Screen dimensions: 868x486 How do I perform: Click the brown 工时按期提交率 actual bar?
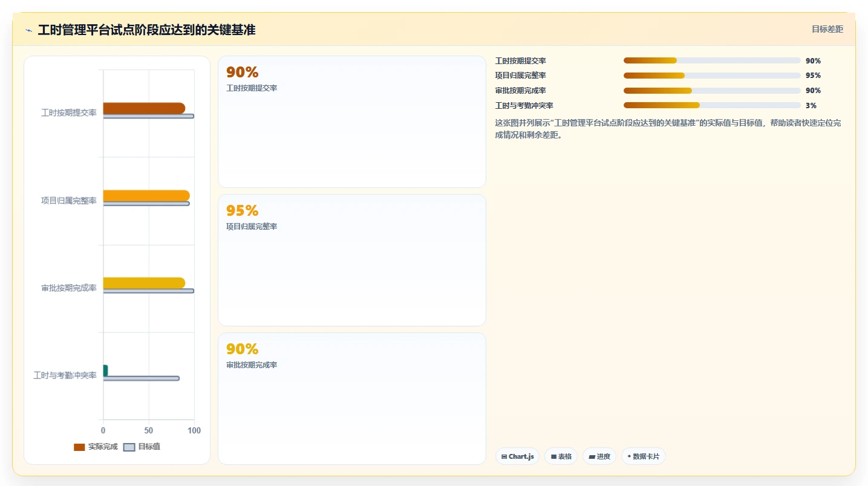point(144,108)
